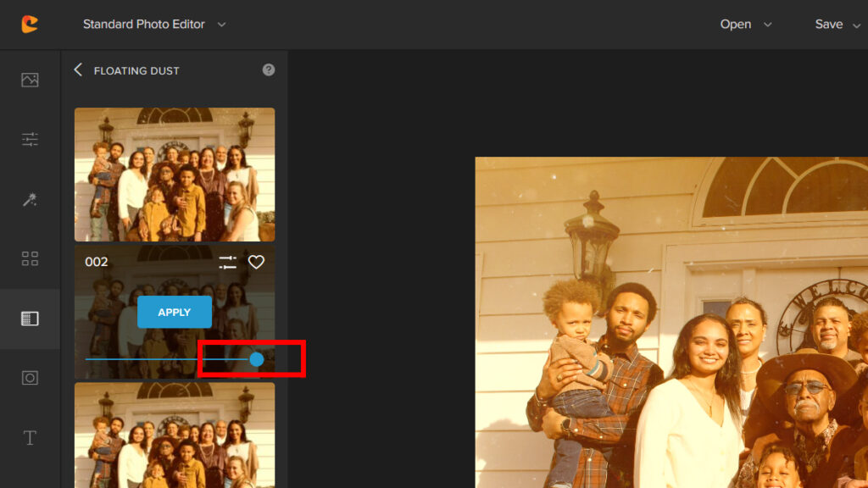Select the Text tool in the sidebar
The image size is (868, 488).
point(30,438)
